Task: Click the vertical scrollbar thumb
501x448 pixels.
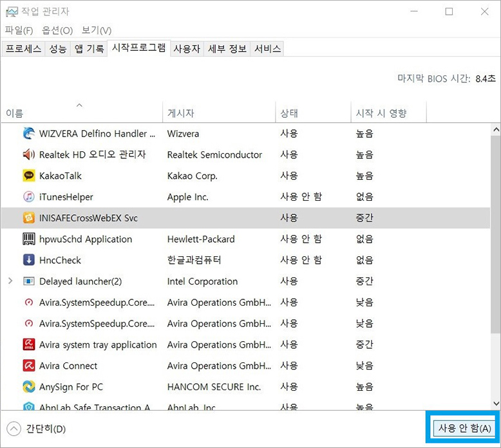Action: (496, 235)
